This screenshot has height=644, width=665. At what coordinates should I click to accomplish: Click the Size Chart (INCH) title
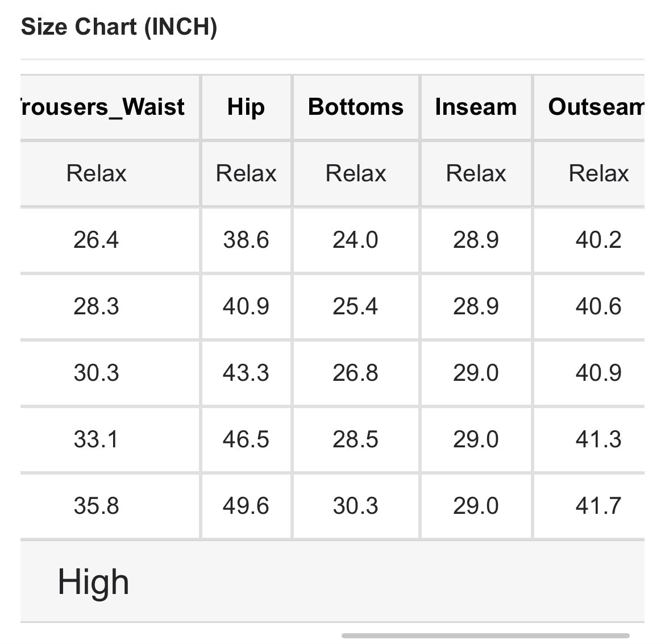[119, 27]
